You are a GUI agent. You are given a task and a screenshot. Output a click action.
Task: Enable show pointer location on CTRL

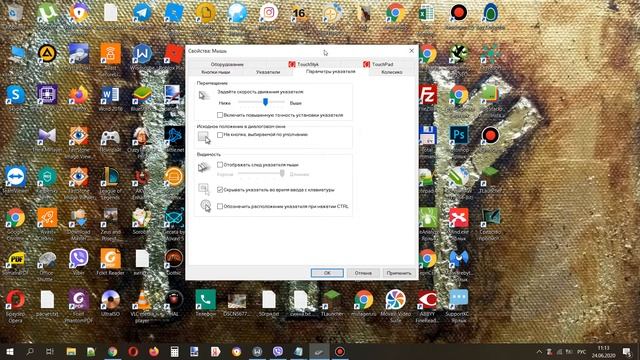[x=220, y=207]
